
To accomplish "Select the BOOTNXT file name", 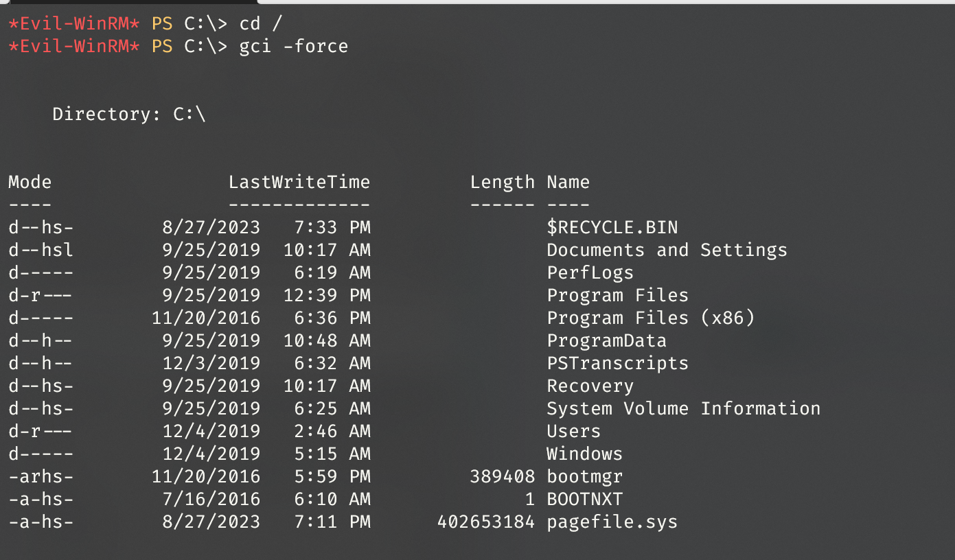I will pos(585,499).
